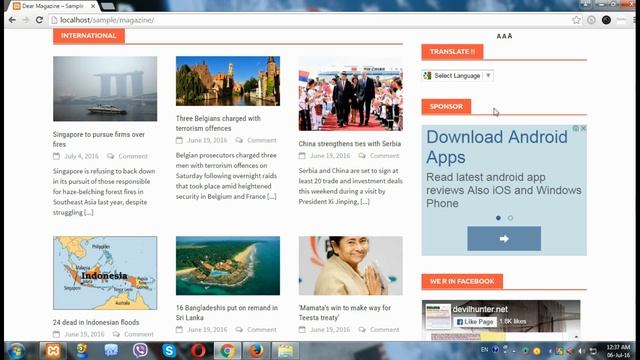The height and width of the screenshot is (360, 640).
Task: Open the Windows Start menu
Action: (16, 351)
